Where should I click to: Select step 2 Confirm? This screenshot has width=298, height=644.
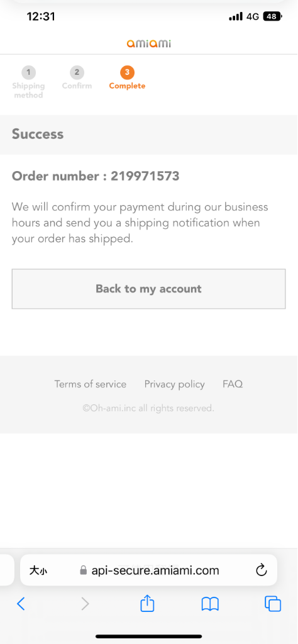coord(77,78)
